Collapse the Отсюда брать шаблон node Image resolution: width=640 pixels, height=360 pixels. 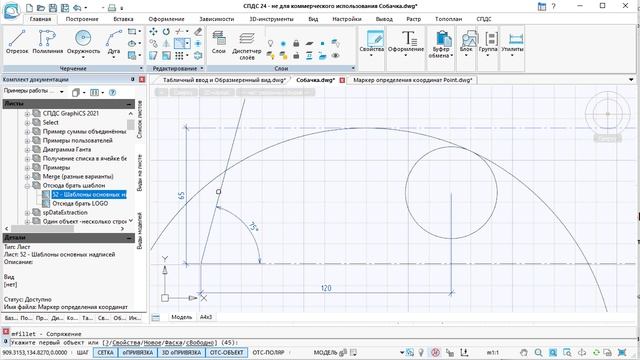27,186
